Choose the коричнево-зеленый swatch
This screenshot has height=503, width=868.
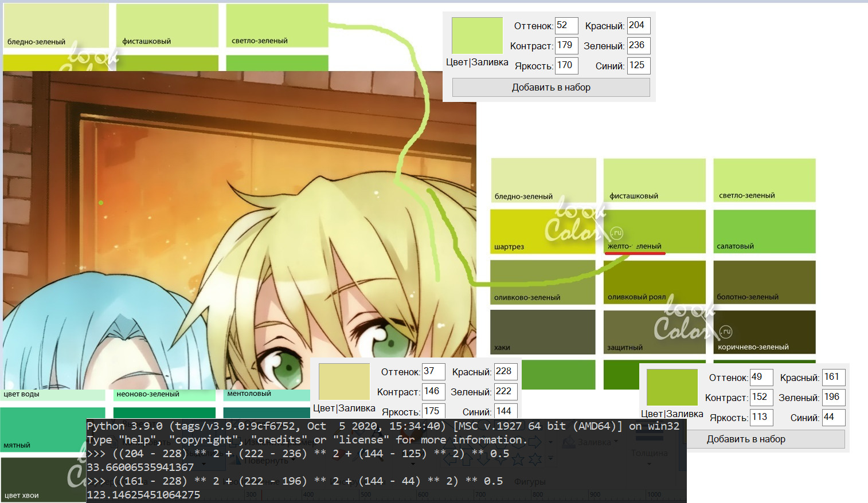(x=764, y=332)
